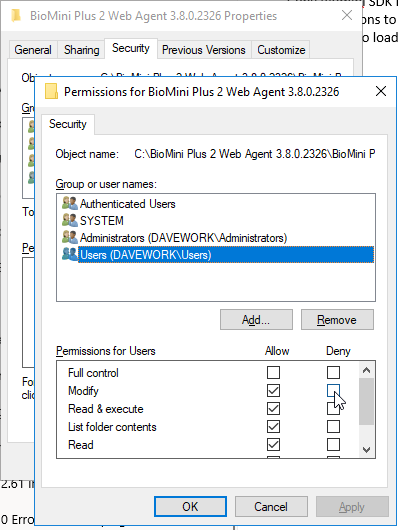
Task: Click the Remove button
Action: tap(337, 319)
